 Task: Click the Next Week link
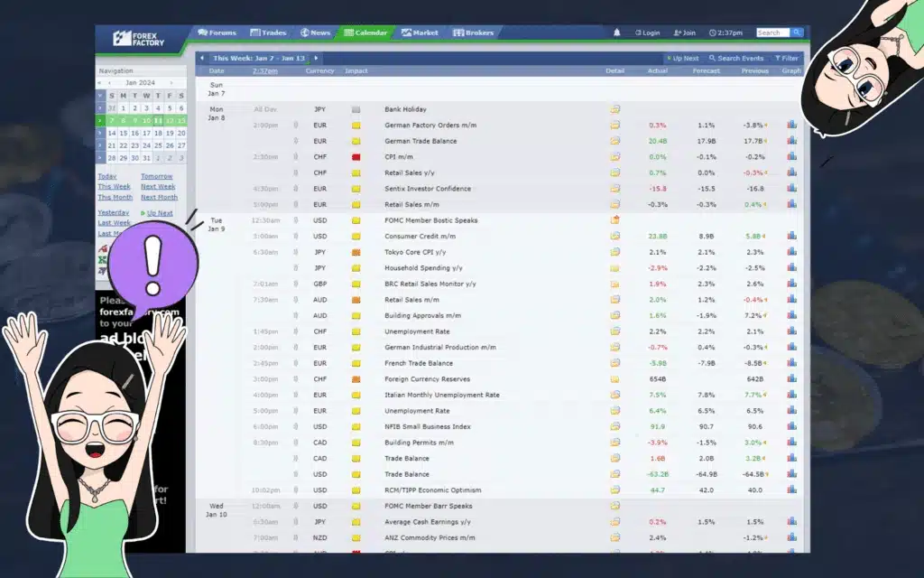pos(158,186)
